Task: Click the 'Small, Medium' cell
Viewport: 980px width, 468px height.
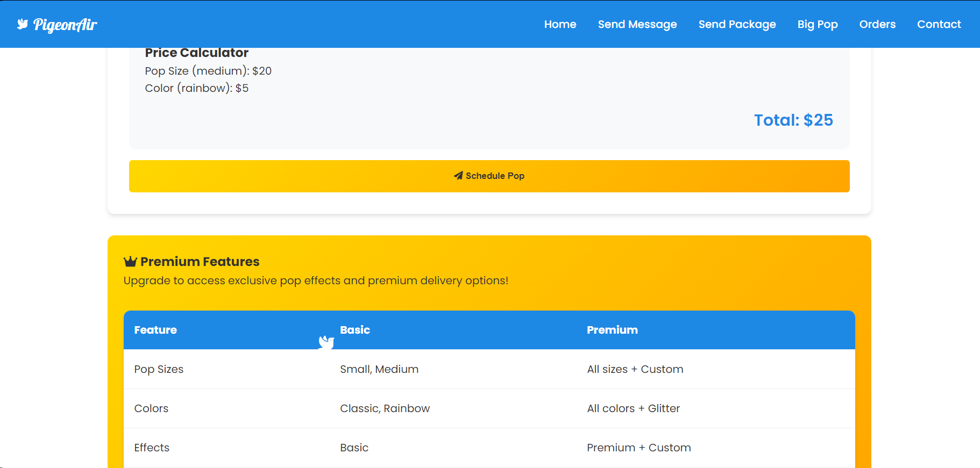Action: coord(379,369)
